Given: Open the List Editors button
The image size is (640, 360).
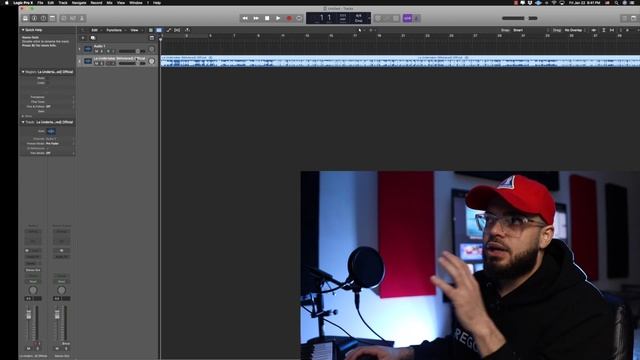Looking at the screenshot, I should pos(624,18).
